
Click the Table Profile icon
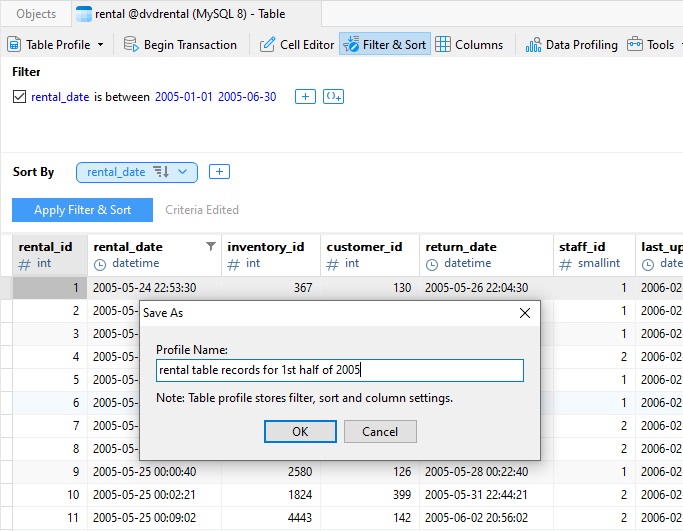(14, 44)
